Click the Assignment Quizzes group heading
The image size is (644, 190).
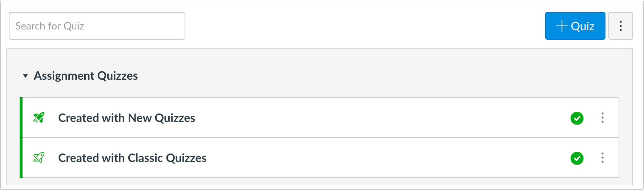(86, 76)
